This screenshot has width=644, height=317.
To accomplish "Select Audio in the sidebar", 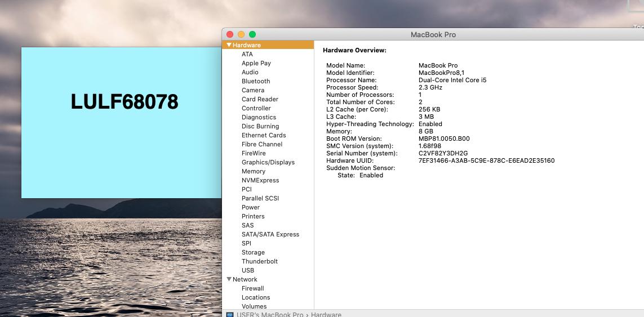I will coord(250,72).
